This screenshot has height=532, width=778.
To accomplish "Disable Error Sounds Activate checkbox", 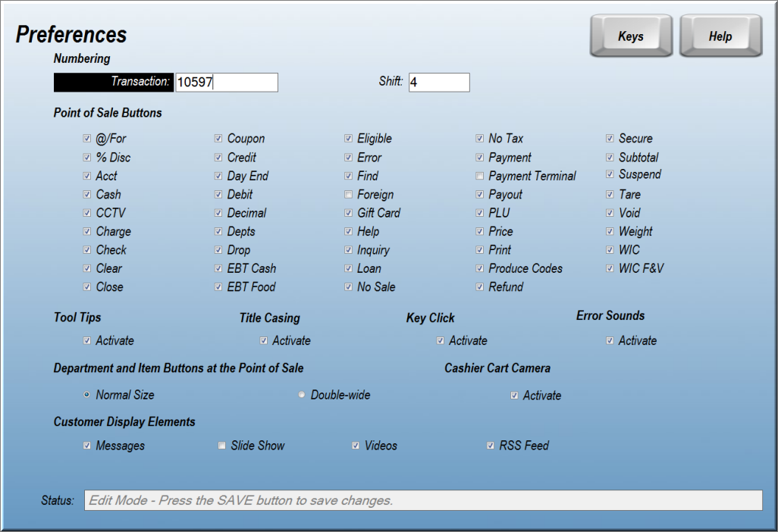I will click(x=610, y=340).
